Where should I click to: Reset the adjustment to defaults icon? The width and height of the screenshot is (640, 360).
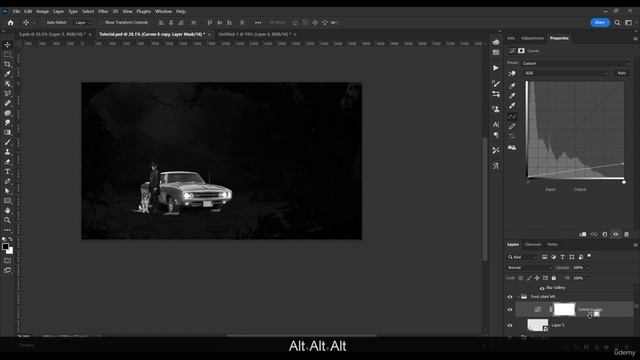click(x=605, y=234)
